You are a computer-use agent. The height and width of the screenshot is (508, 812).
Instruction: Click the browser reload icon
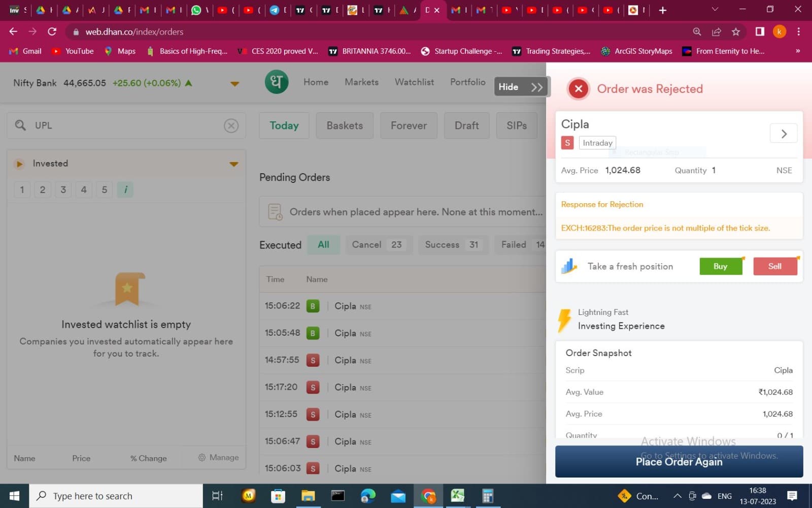pyautogui.click(x=52, y=31)
